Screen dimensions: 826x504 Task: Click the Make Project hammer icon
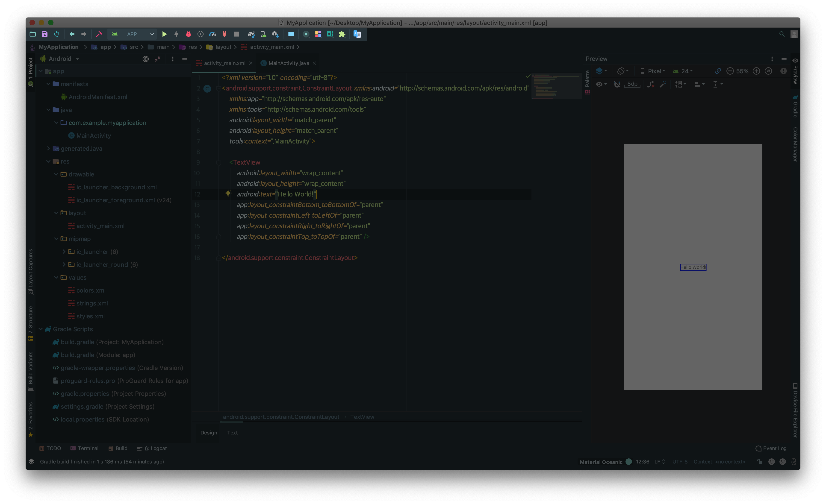point(99,34)
